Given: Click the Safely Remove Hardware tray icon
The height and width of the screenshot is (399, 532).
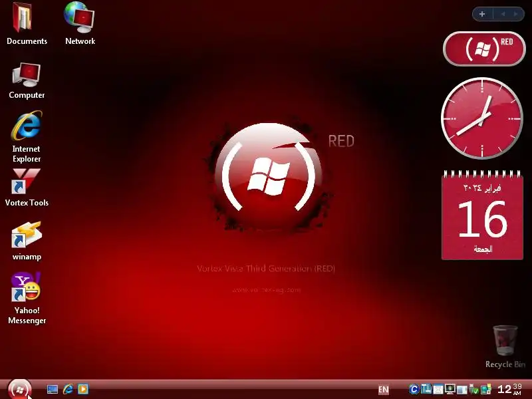Looking at the screenshot, I should coord(473,389).
